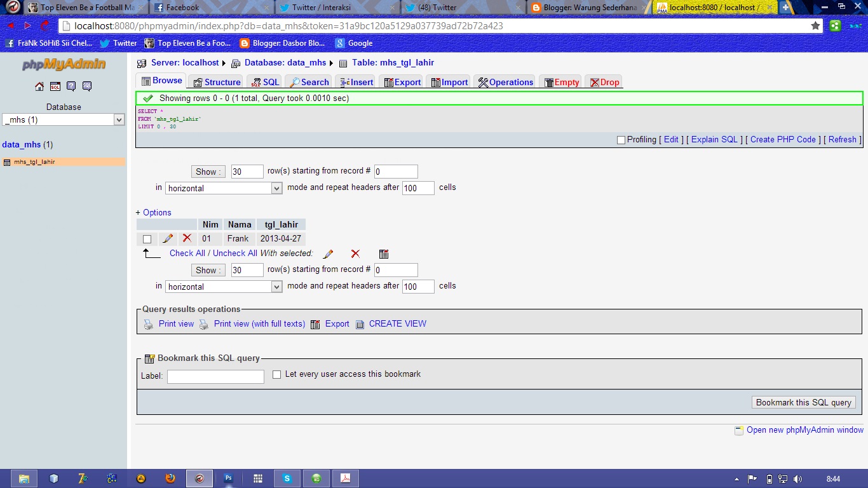Switch to the Facebook browser tab
Image resolution: width=868 pixels, height=488 pixels.
click(209, 8)
